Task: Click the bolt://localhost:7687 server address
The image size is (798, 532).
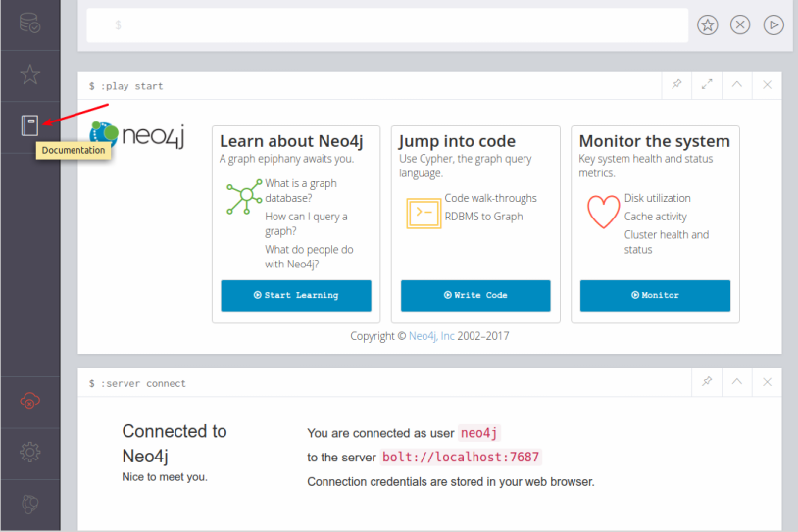Action: click(x=461, y=457)
